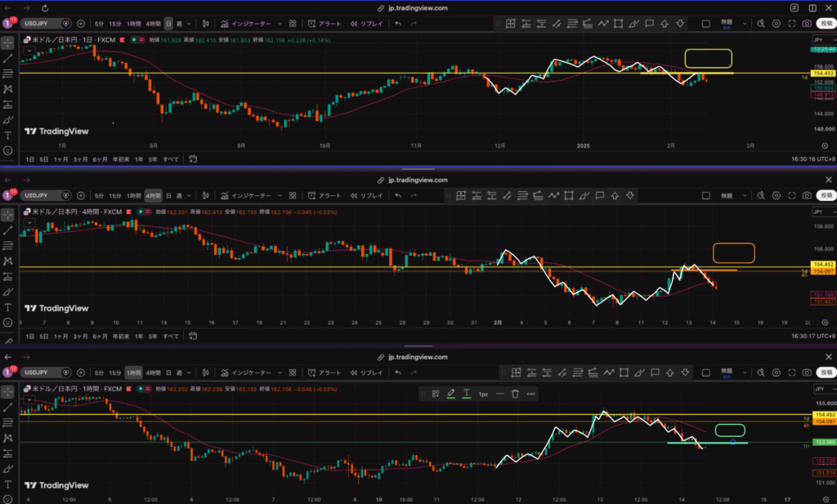Open more options in the drawing floating toolbar
This screenshot has width=837, height=504.
point(531,394)
